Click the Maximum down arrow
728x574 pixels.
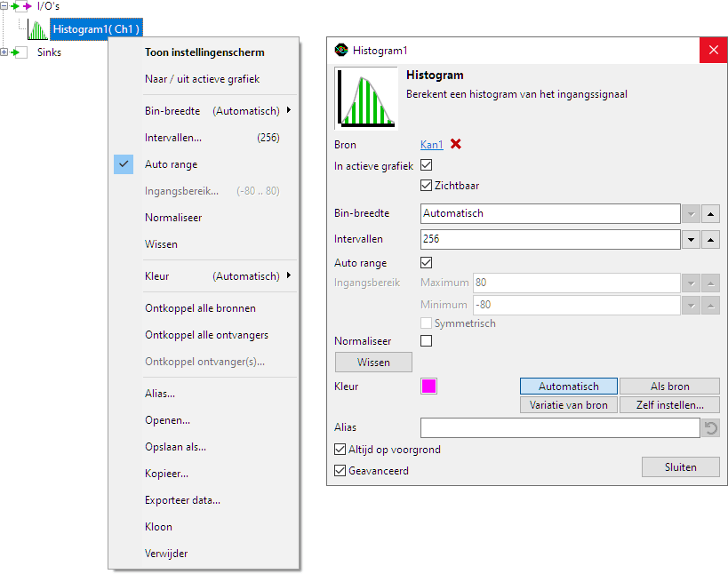(x=692, y=283)
